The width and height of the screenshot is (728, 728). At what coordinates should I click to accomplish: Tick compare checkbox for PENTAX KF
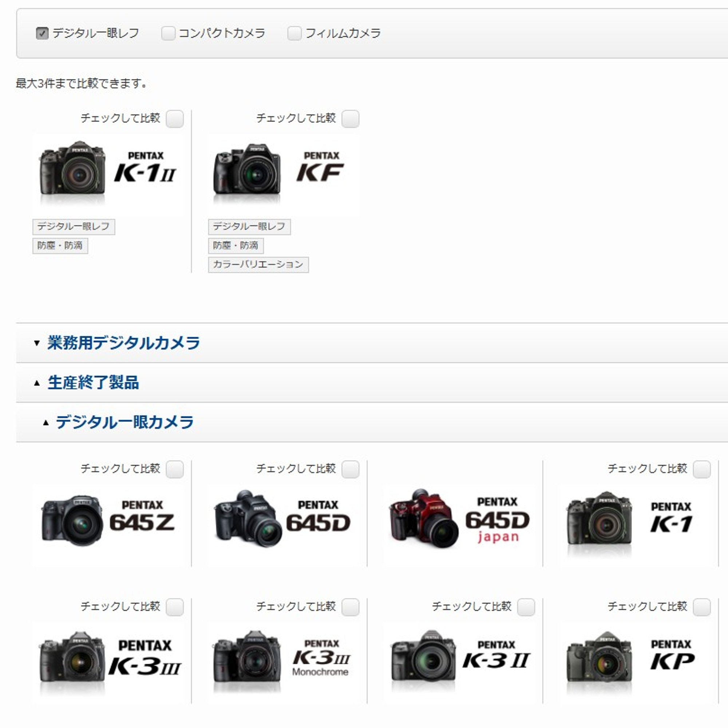tap(351, 119)
